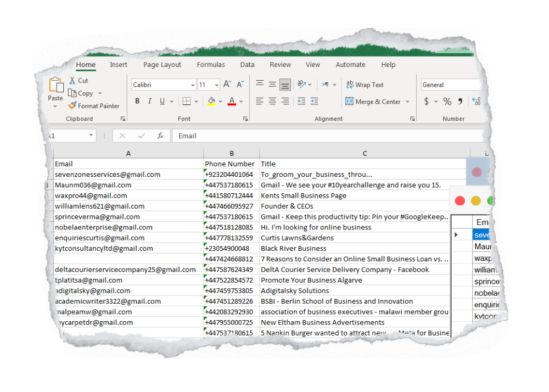Click the text direction icon
Screen dimensions: 549x392
(x=325, y=85)
